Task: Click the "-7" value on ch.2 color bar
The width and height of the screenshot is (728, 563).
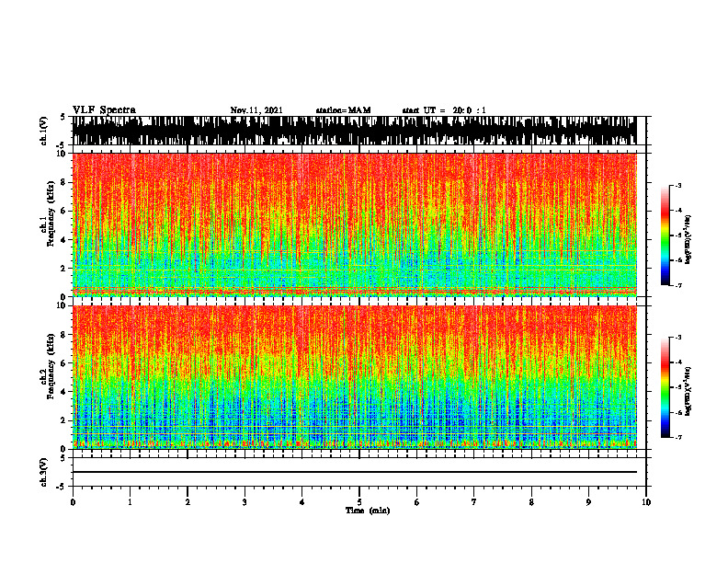Action: coord(677,437)
